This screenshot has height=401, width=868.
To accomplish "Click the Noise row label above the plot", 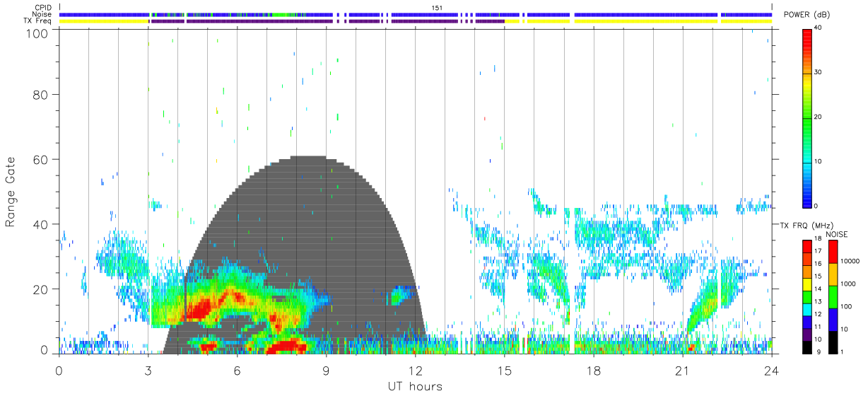I will 42,14.
